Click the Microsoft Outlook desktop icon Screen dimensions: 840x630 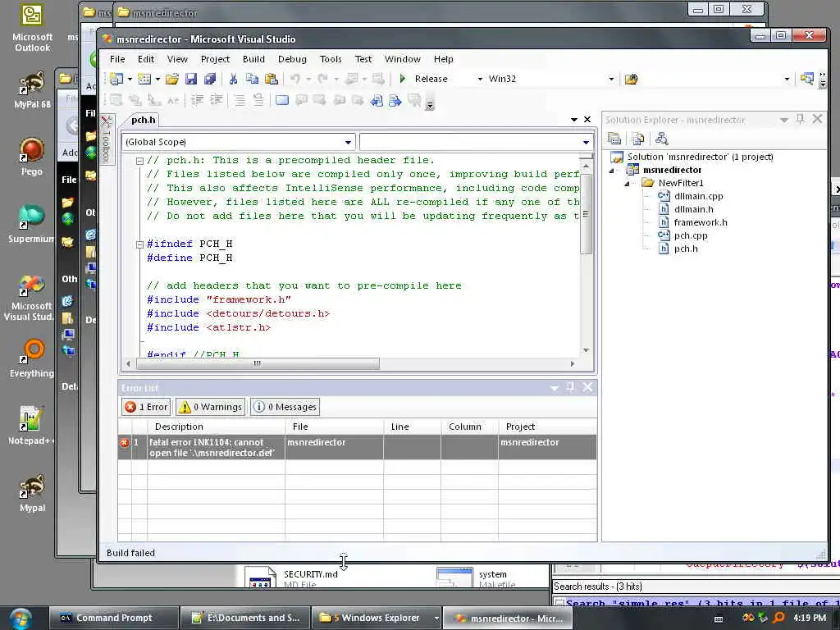tap(32, 28)
